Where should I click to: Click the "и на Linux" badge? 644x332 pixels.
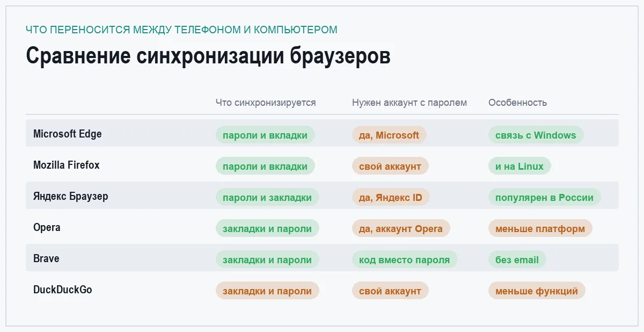[519, 166]
